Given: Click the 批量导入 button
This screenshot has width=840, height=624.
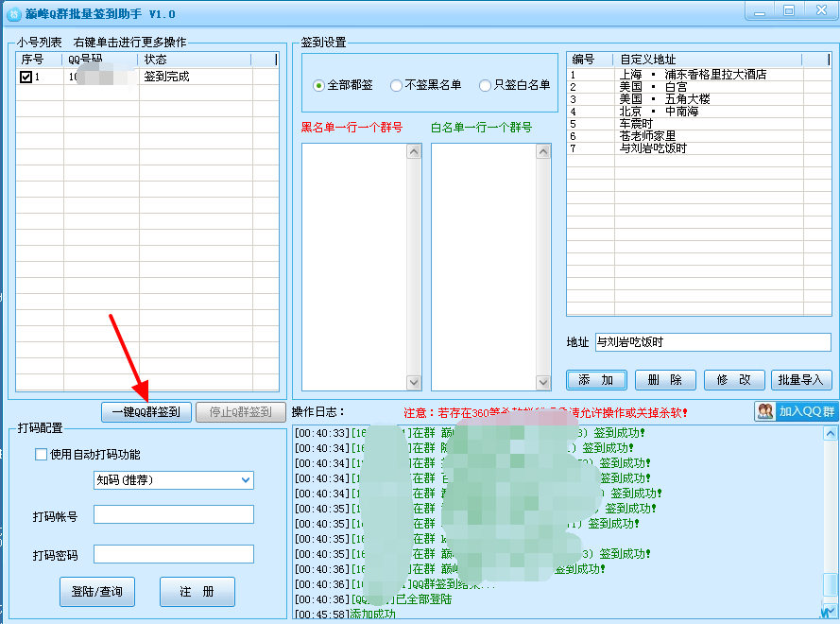Looking at the screenshot, I should (x=801, y=379).
